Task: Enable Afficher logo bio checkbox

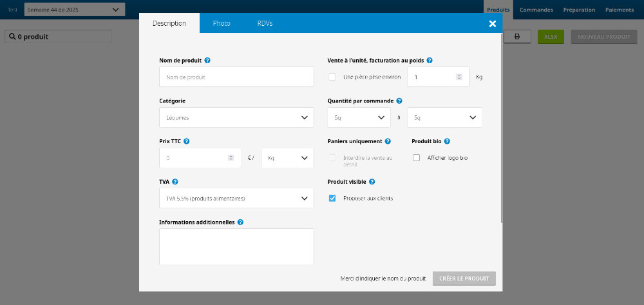Action: pos(416,157)
